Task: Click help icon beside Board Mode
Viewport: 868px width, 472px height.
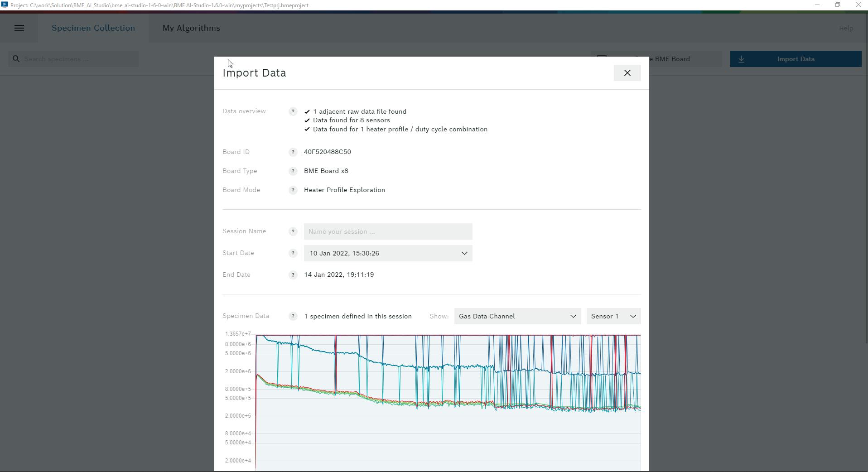Action: [x=293, y=190]
